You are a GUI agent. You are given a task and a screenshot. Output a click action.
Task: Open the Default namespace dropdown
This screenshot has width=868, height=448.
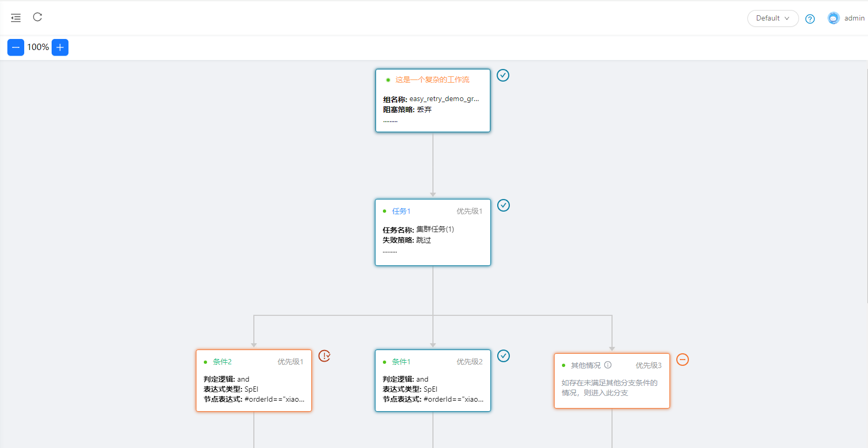(773, 18)
